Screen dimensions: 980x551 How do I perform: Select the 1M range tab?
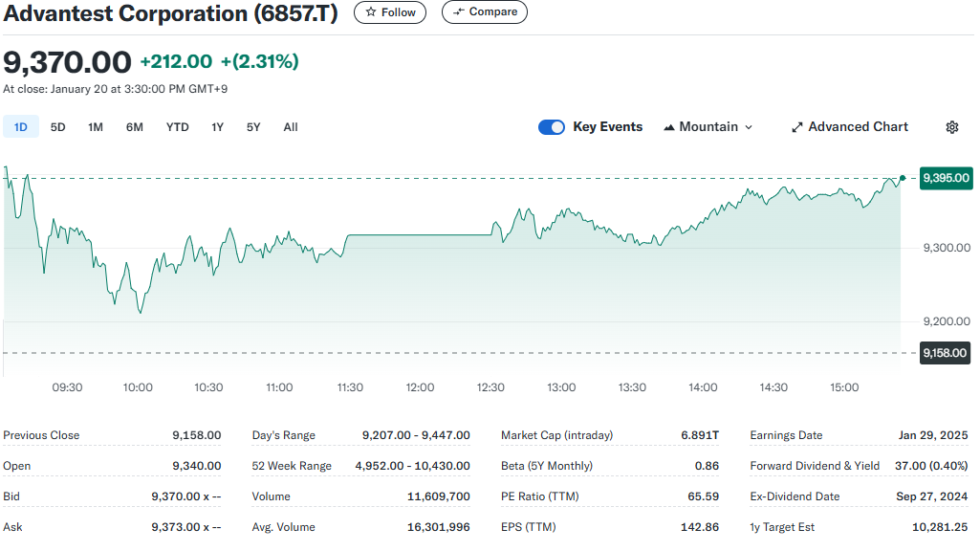96,127
